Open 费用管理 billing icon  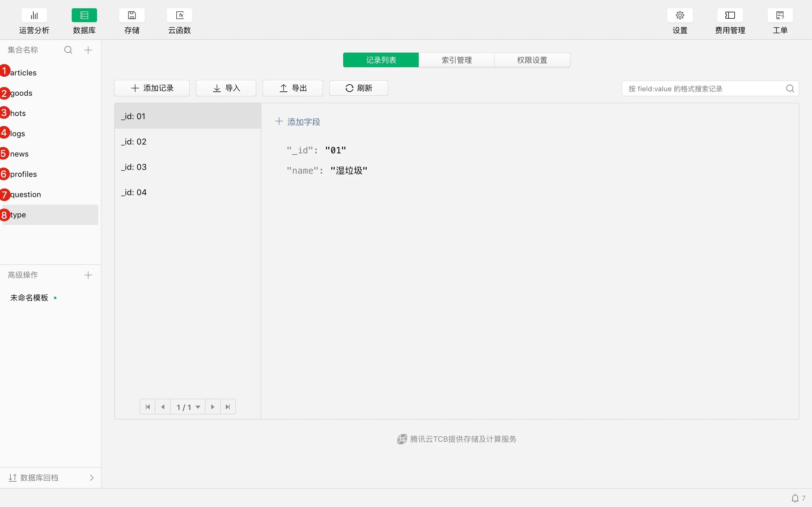(x=730, y=16)
